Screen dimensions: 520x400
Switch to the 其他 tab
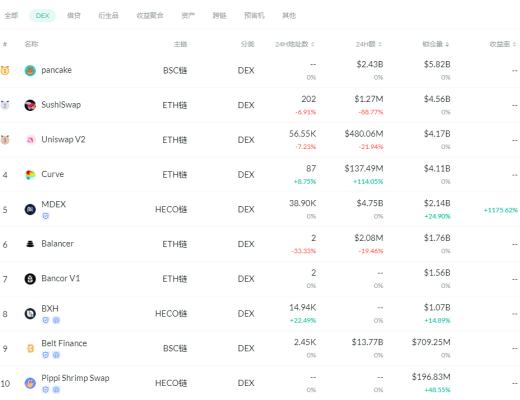(x=289, y=15)
